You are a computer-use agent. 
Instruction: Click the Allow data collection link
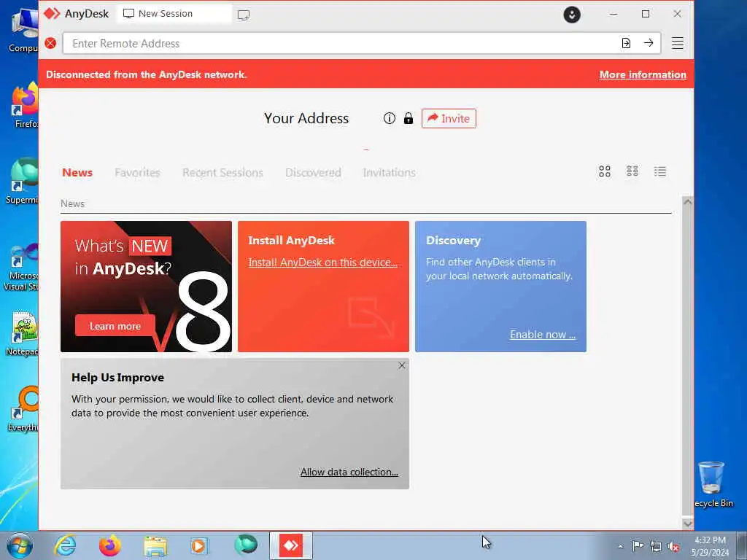coord(349,472)
